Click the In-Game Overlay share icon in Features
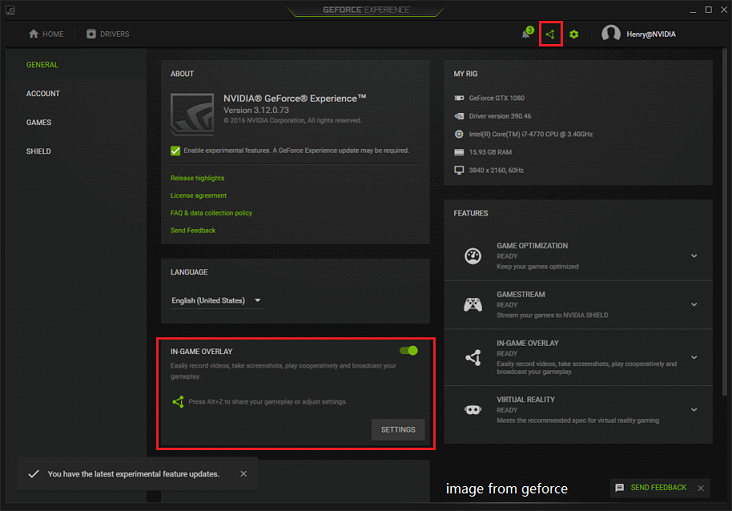 [x=473, y=357]
